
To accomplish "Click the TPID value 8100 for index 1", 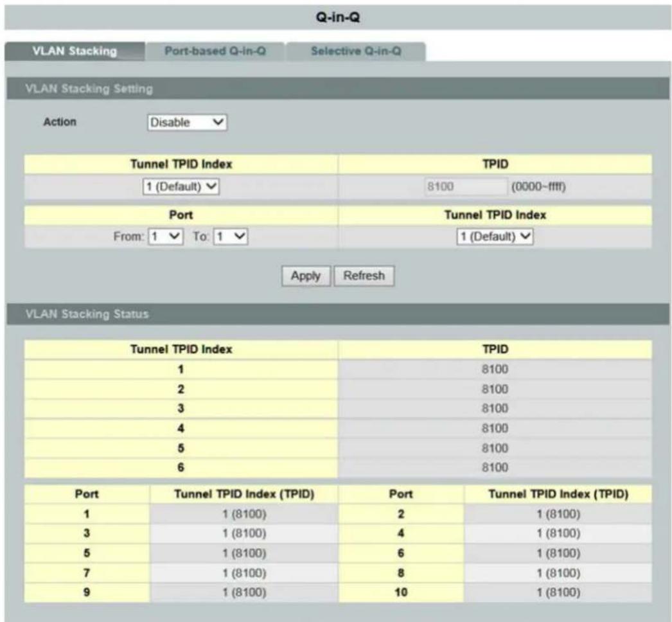I will (x=495, y=369).
